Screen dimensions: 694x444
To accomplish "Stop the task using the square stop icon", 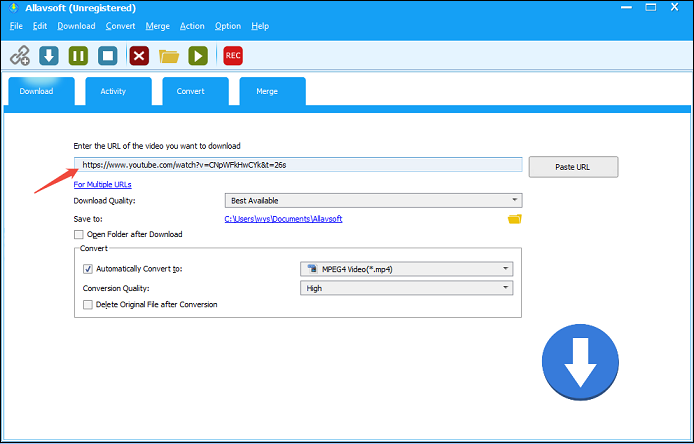I will pyautogui.click(x=108, y=56).
